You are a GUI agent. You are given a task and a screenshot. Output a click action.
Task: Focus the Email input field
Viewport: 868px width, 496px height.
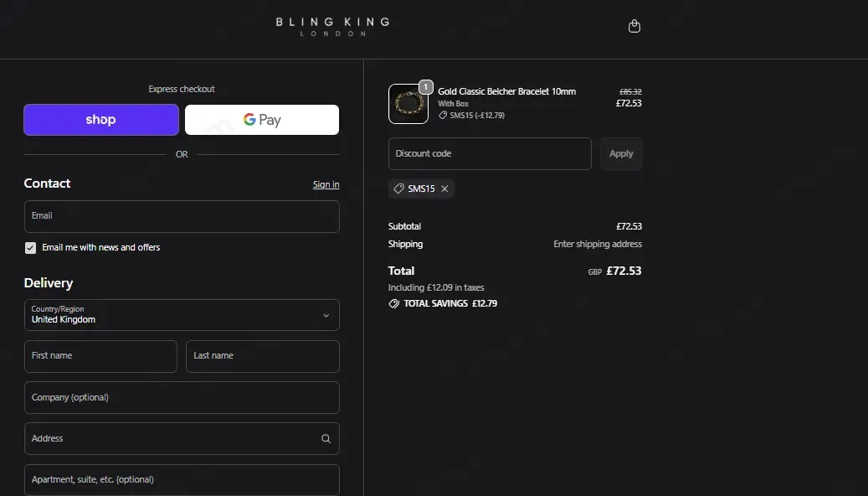pos(182,217)
